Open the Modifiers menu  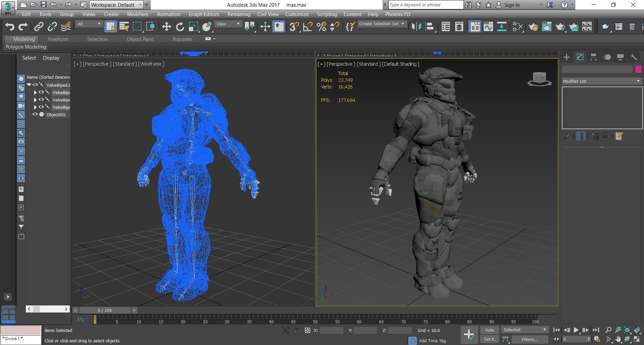pyautogui.click(x=138, y=14)
